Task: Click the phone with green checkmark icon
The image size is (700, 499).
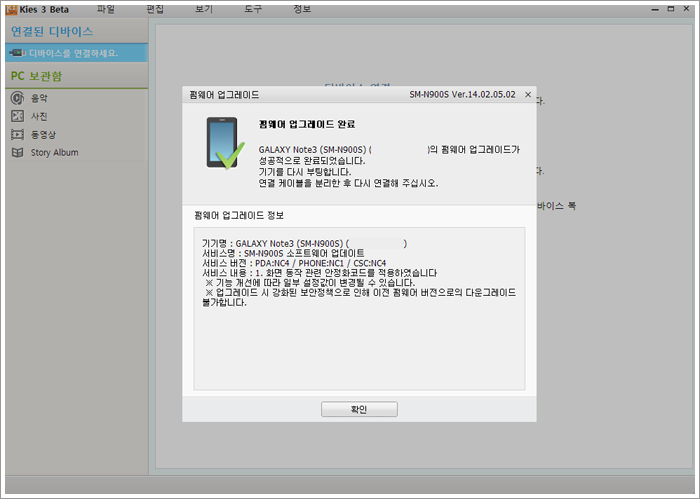Action: point(225,143)
